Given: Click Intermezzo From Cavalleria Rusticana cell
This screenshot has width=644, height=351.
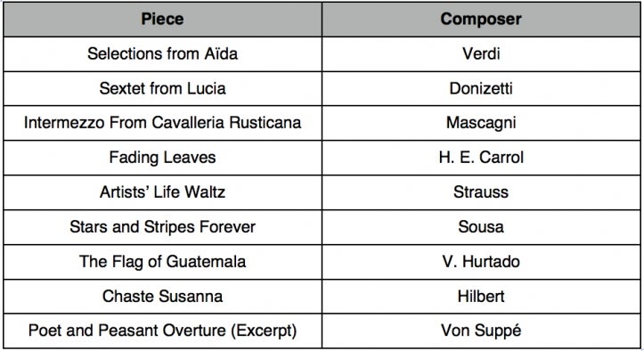Looking at the screenshot, I should 163,123.
